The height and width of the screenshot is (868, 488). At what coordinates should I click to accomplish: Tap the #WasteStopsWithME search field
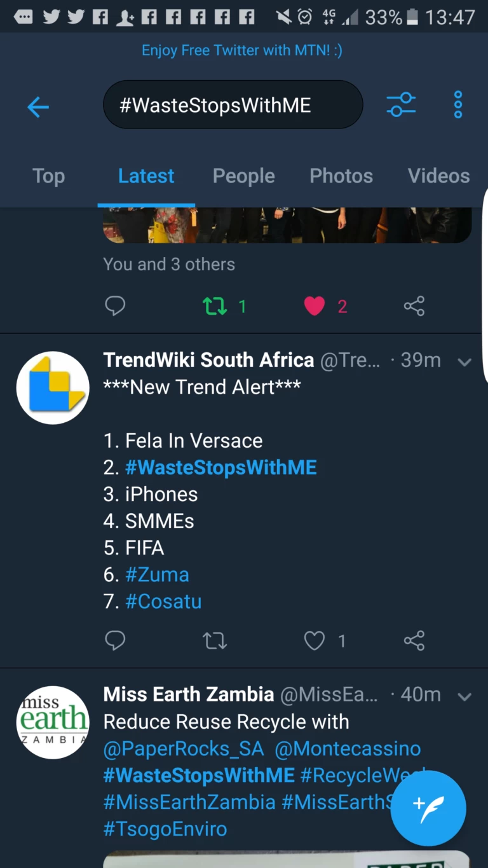[x=233, y=105]
